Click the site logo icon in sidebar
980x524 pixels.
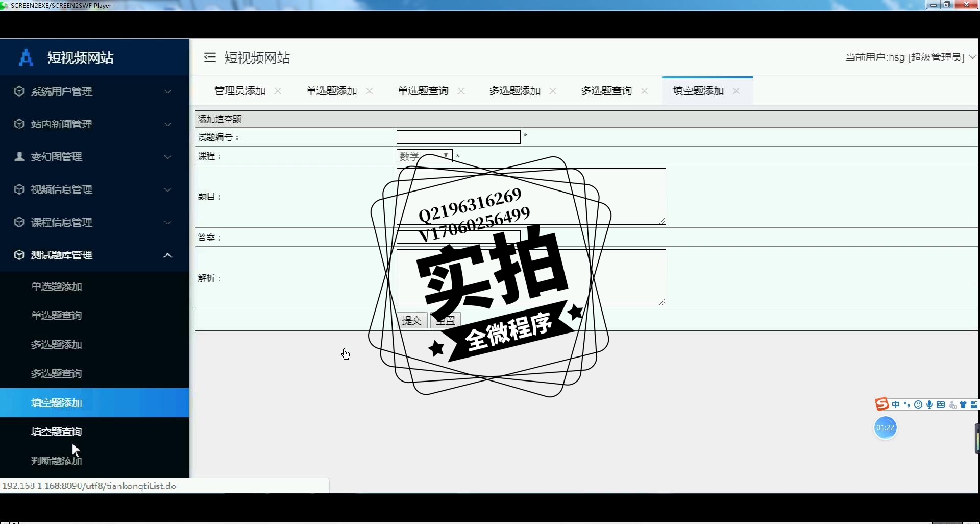[x=26, y=57]
